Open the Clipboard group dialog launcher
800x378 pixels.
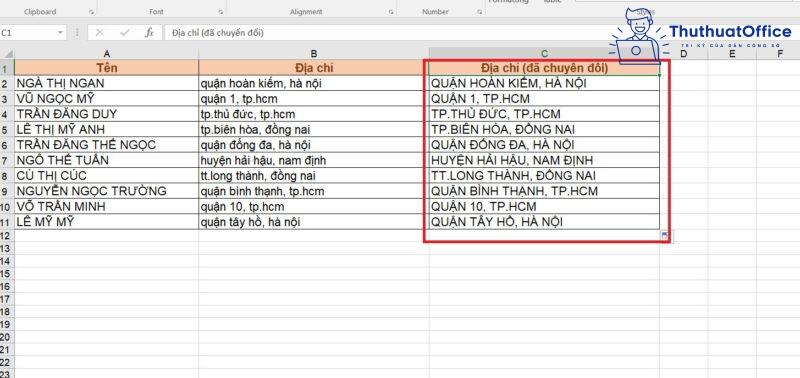92,12
